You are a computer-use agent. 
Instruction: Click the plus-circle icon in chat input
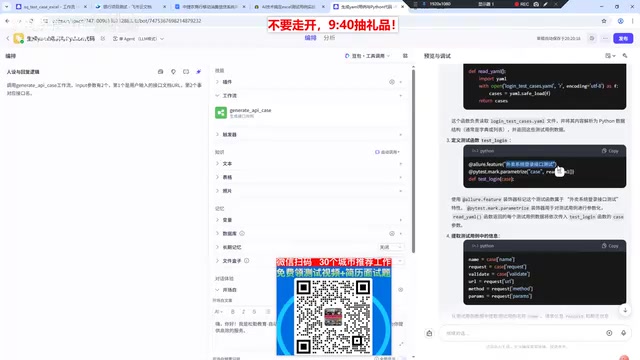pyautogui.click(x=609, y=333)
